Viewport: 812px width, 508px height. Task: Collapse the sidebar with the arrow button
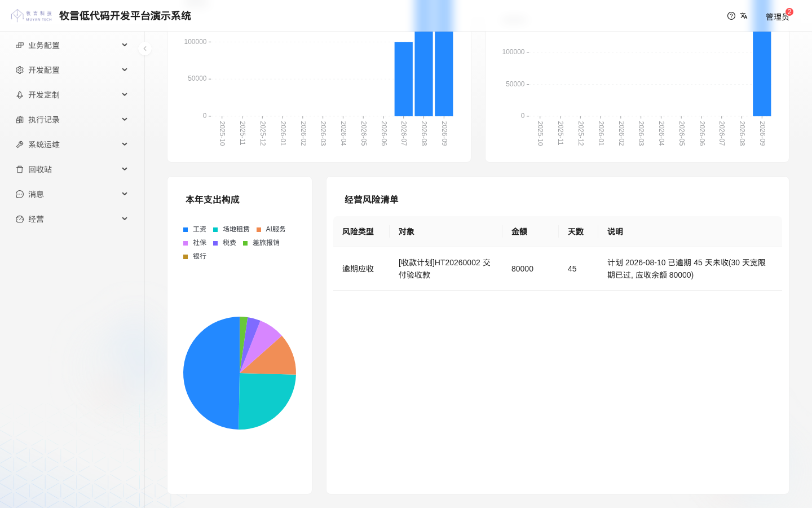[145, 49]
